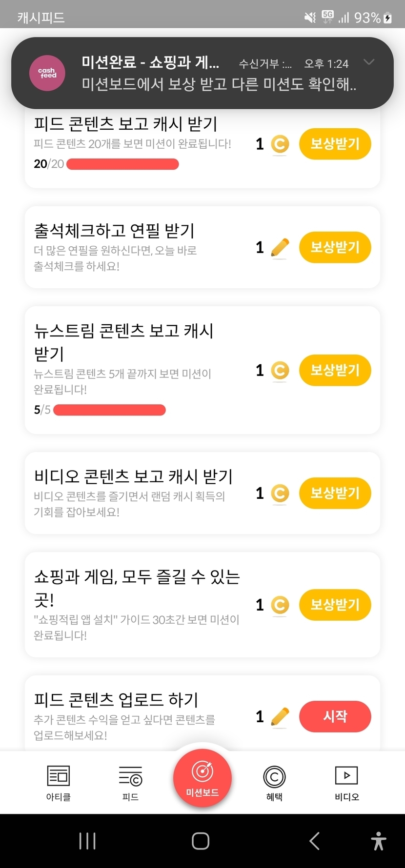Viewport: 405px width, 868px height.
Task: Open the 아티클 tab
Action: 59,783
